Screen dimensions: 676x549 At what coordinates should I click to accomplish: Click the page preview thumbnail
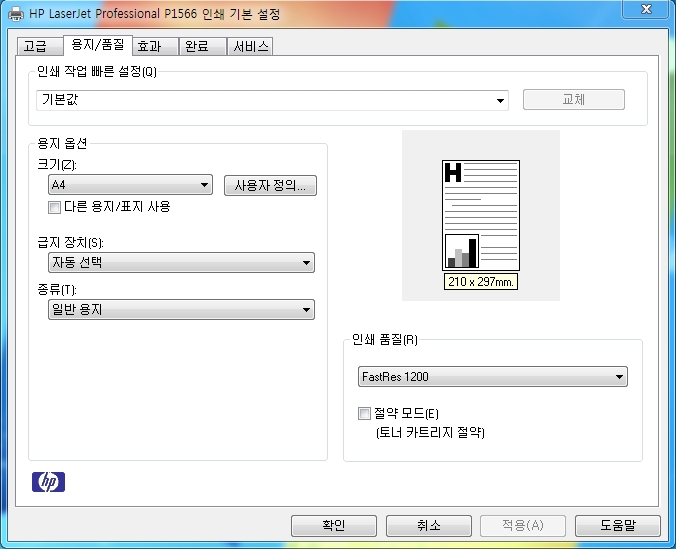(x=481, y=215)
